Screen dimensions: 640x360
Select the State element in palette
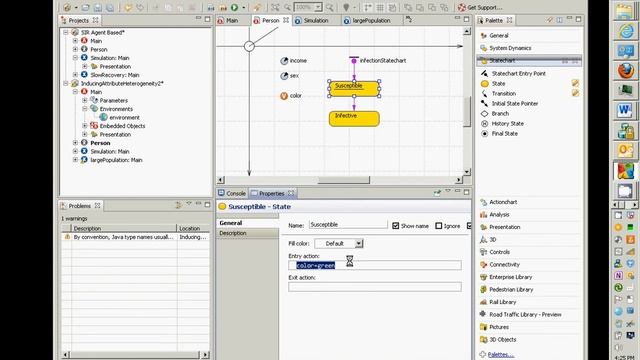click(x=493, y=84)
